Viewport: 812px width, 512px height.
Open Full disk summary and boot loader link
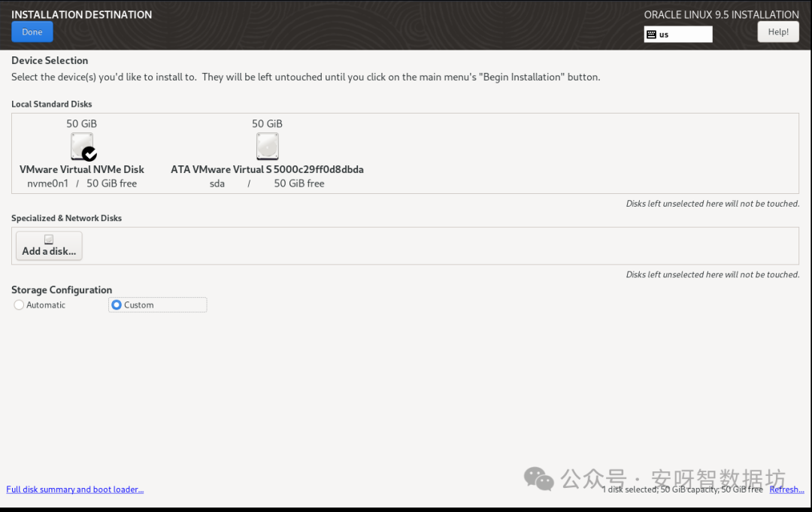point(75,489)
